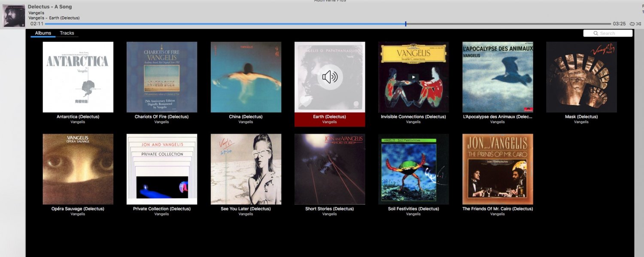Select the L'Apocalypse des Animaux album cover
644x257 pixels.
tap(498, 77)
